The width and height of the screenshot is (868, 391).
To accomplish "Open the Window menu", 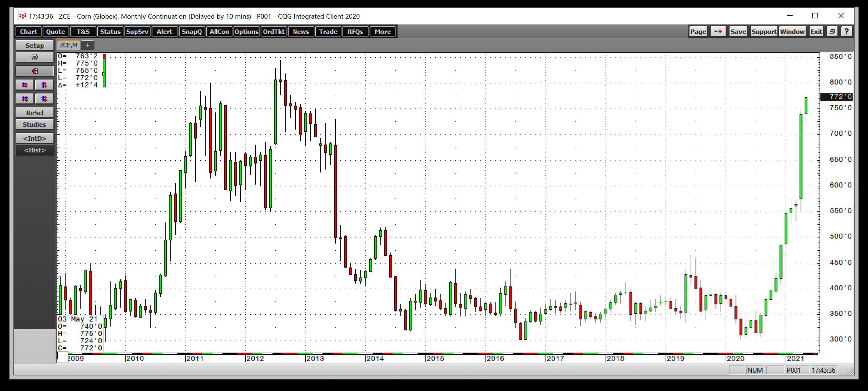I will point(792,32).
